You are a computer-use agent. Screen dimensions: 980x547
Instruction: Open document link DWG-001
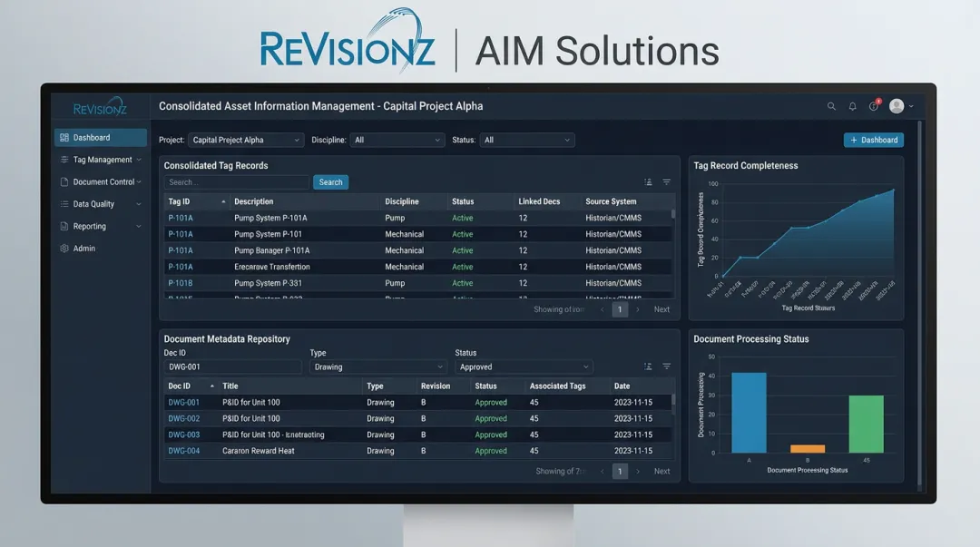tap(183, 403)
